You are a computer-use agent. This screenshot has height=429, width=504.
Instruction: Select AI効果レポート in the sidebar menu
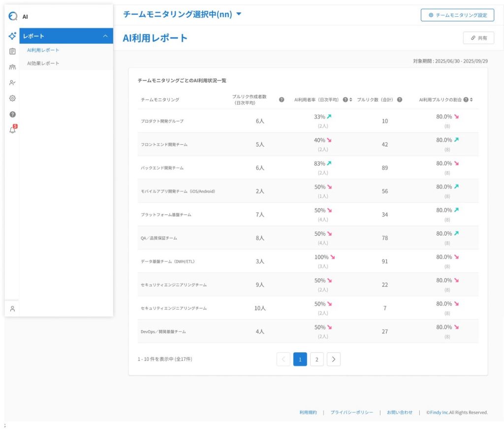43,63
